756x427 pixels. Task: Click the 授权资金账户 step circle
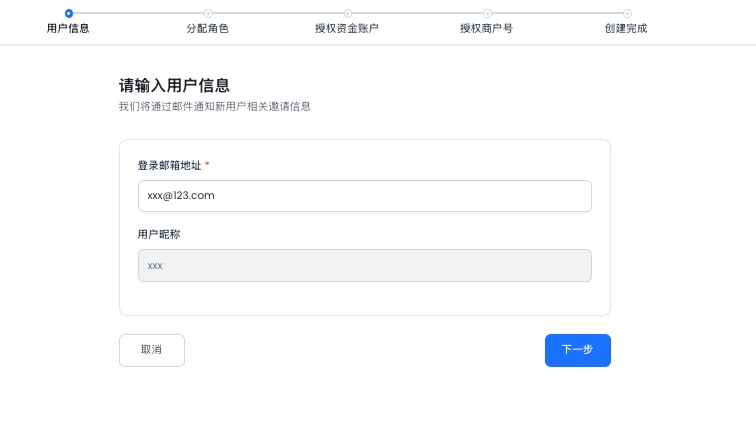point(347,13)
